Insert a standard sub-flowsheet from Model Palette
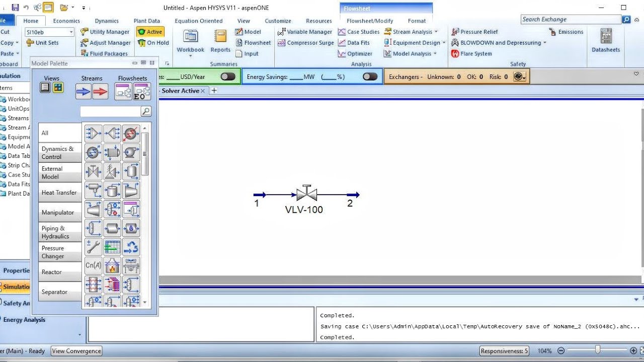Screen dimensions: 644x362 [123, 92]
